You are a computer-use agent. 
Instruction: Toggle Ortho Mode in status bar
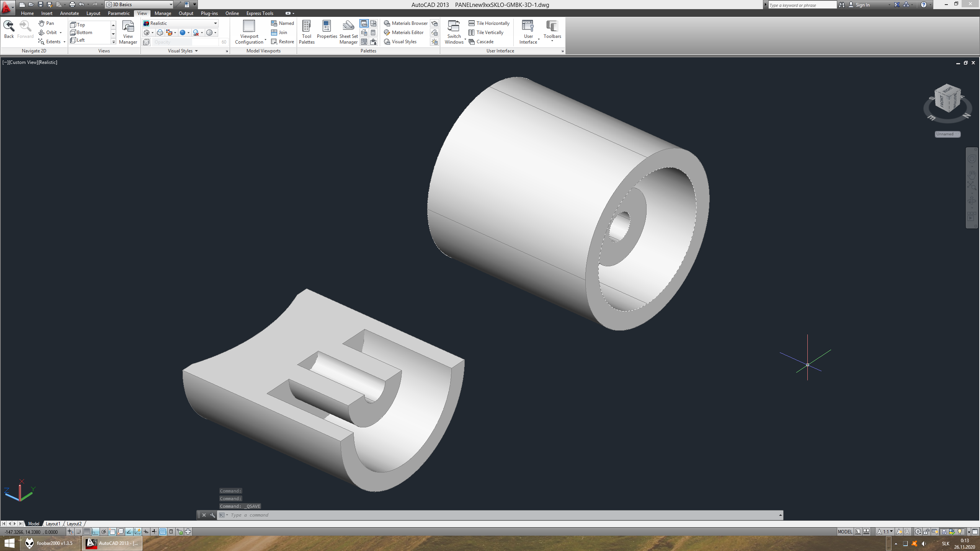[x=95, y=531]
